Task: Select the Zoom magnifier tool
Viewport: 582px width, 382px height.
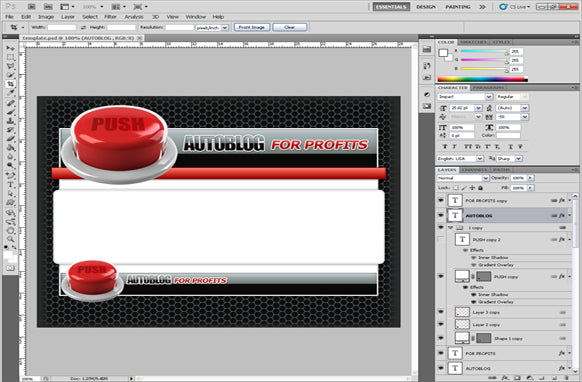Action: point(10,239)
